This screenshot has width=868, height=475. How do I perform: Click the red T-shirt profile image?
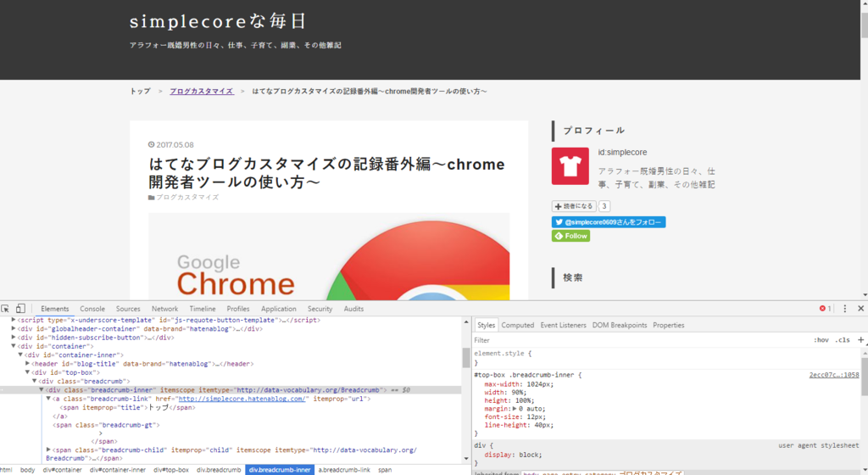pyautogui.click(x=570, y=166)
